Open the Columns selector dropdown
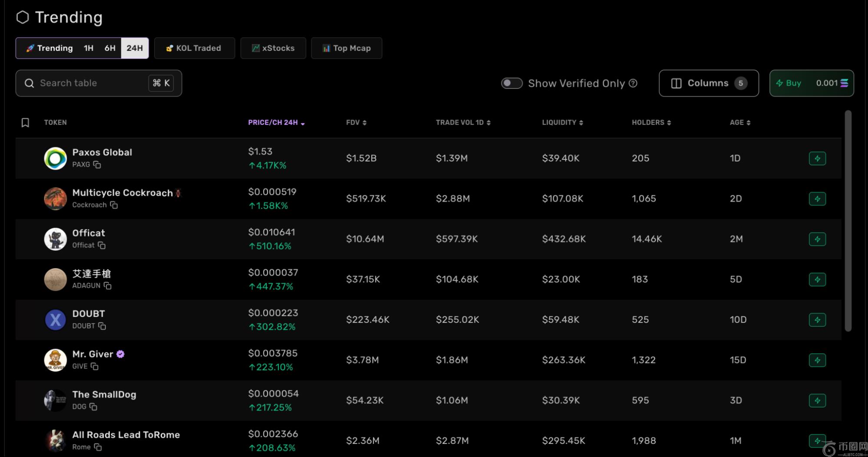The width and height of the screenshot is (868, 457). tap(708, 83)
